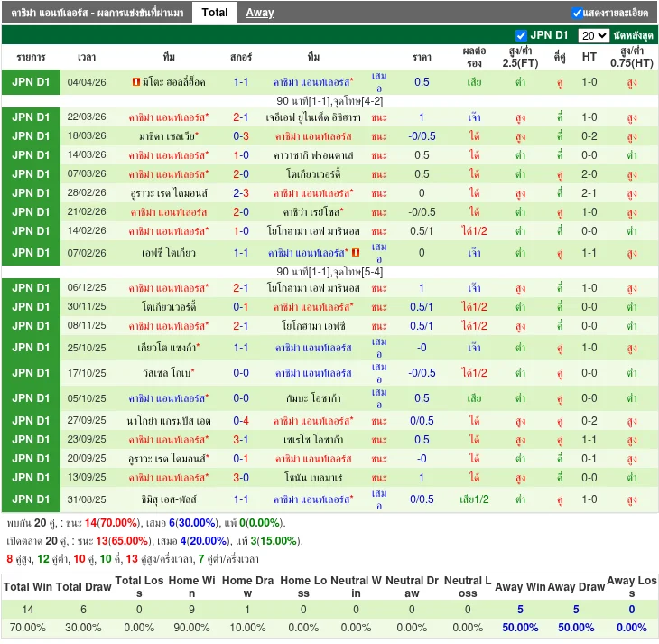Click team คาวาซากิ ฟรอนตาเล่
This screenshot has height=644, width=659.
pos(313,155)
